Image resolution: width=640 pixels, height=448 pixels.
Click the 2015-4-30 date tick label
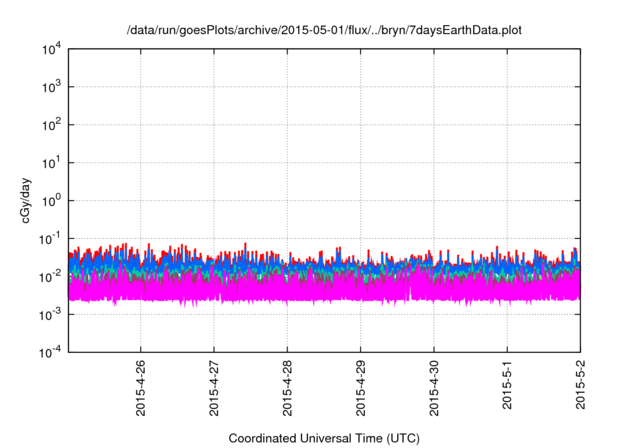pyautogui.click(x=434, y=388)
